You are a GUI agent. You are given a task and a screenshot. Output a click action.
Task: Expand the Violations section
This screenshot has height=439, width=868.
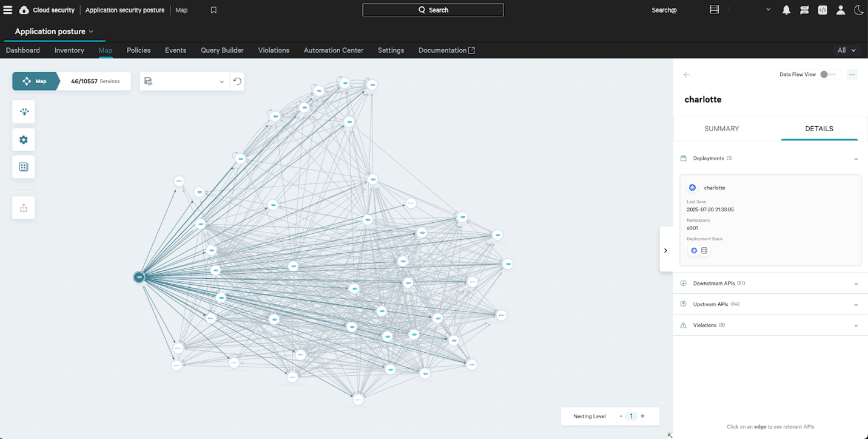tap(856, 325)
